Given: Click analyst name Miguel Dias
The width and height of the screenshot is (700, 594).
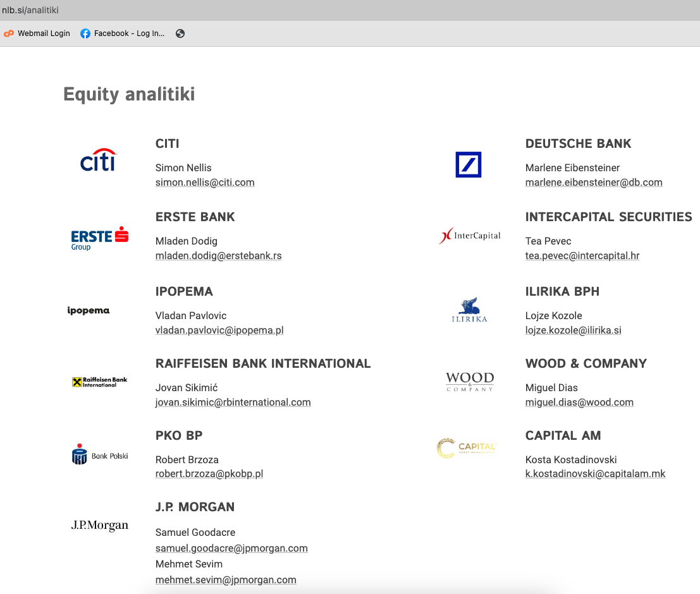Looking at the screenshot, I should (x=551, y=387).
